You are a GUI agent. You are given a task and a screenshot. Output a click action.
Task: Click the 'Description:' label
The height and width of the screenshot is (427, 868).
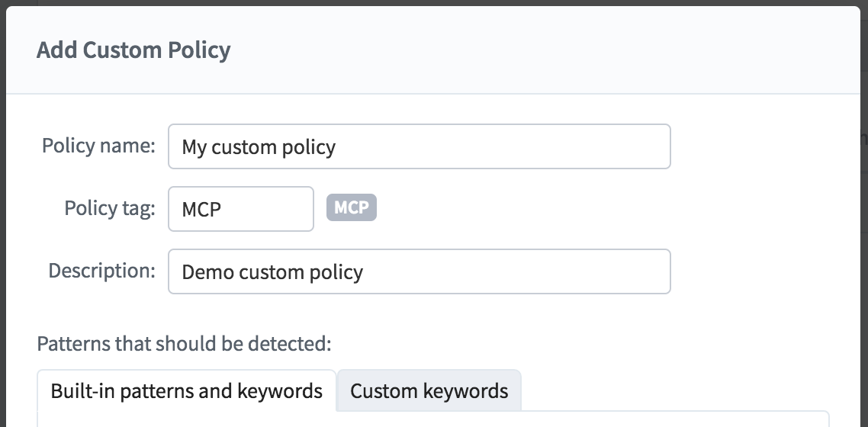(102, 271)
